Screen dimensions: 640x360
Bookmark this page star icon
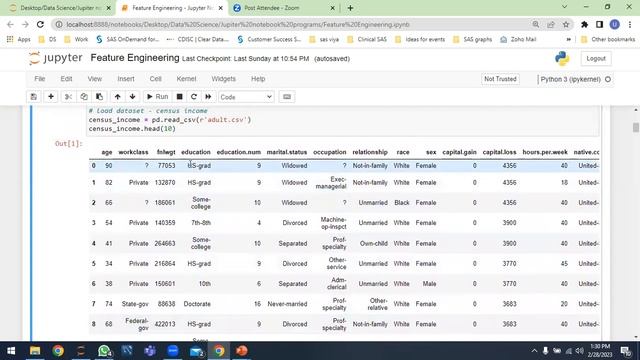pyautogui.click(x=566, y=24)
